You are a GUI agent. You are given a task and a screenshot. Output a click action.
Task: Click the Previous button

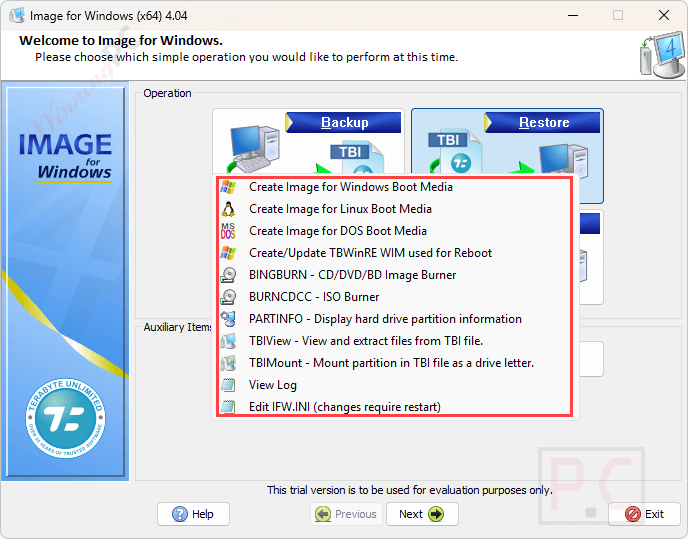point(347,514)
